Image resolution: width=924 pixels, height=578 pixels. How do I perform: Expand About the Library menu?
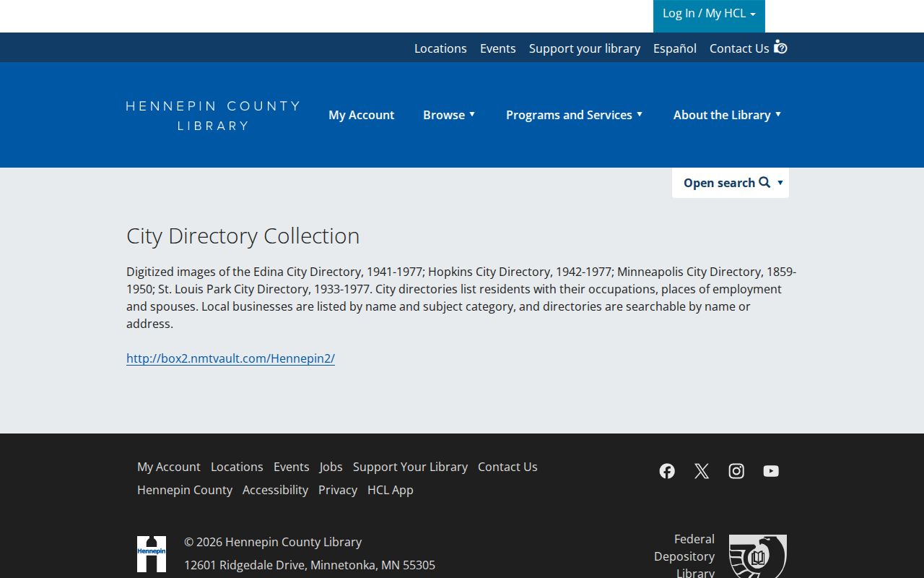coord(728,115)
